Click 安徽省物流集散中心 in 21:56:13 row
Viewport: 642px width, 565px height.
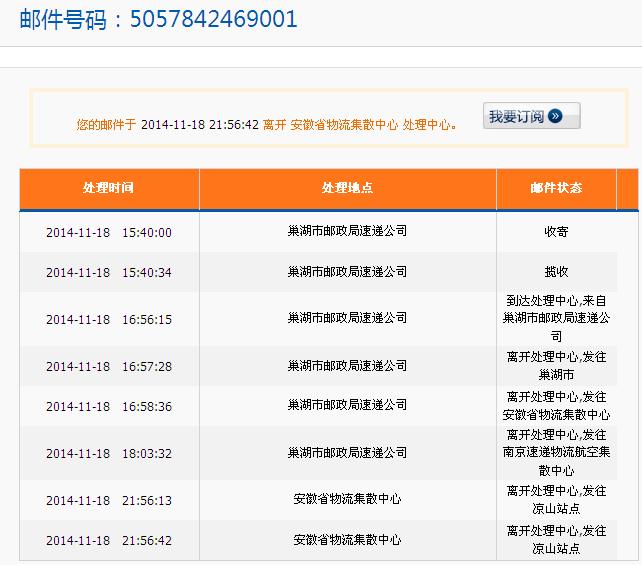coord(347,499)
